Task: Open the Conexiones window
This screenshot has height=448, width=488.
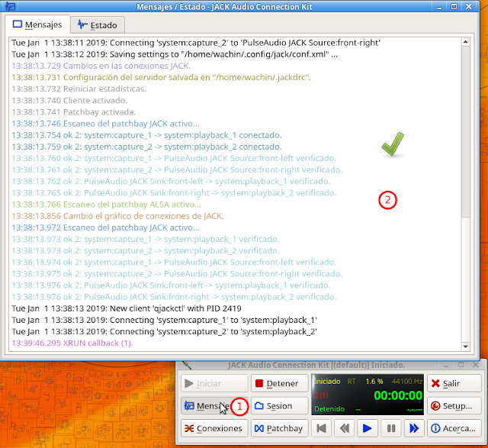Action: click(x=214, y=428)
